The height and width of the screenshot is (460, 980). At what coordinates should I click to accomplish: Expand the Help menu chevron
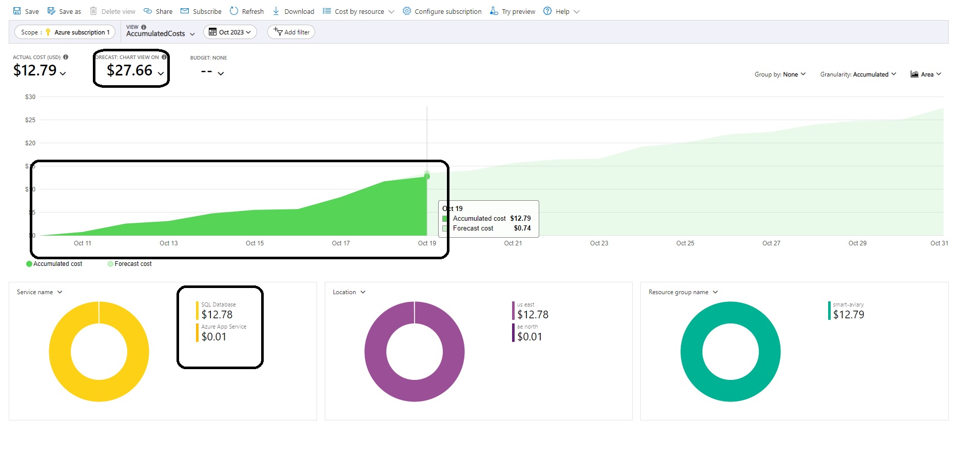tap(576, 12)
